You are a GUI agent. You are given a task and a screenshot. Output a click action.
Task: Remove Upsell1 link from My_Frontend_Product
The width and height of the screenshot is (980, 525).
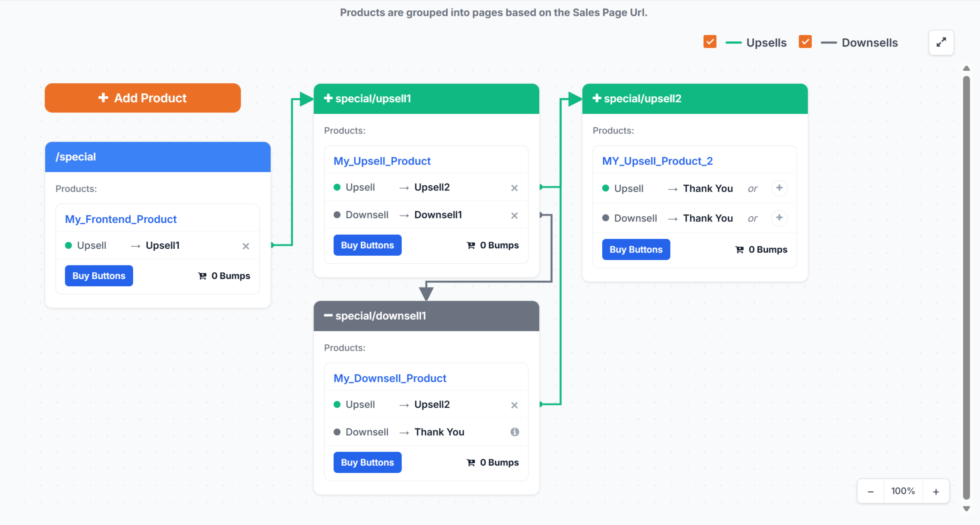246,246
